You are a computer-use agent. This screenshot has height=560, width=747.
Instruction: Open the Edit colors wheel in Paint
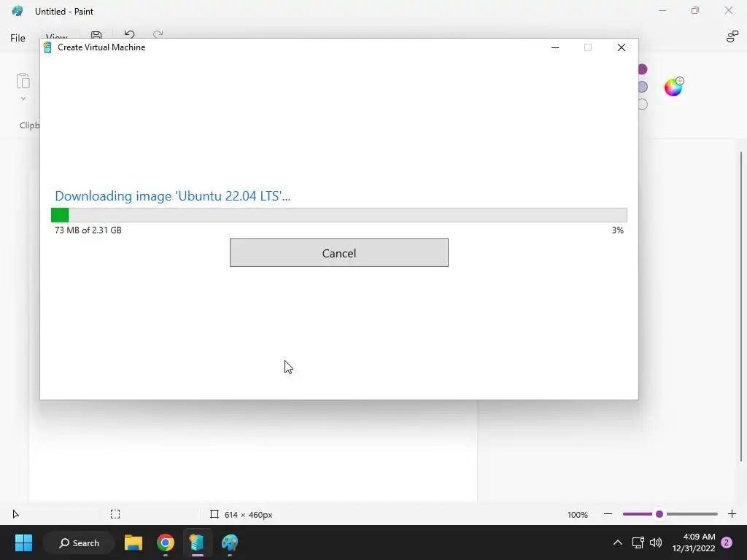tap(673, 87)
